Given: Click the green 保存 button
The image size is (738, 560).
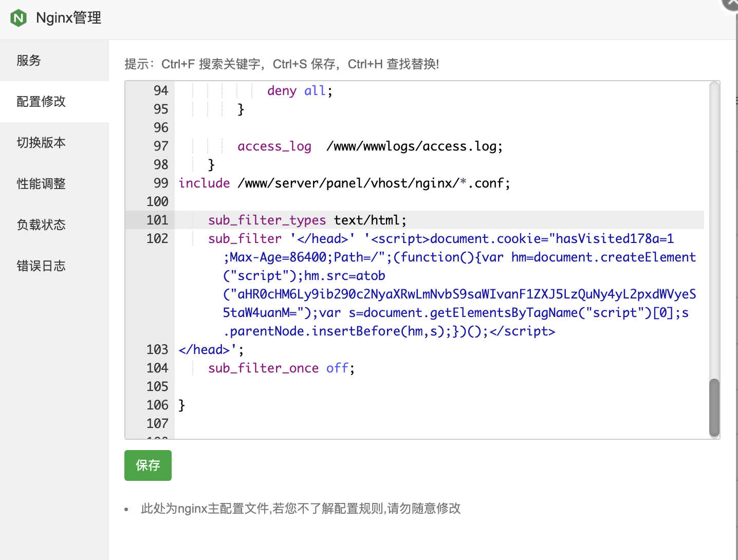Looking at the screenshot, I should (x=148, y=465).
